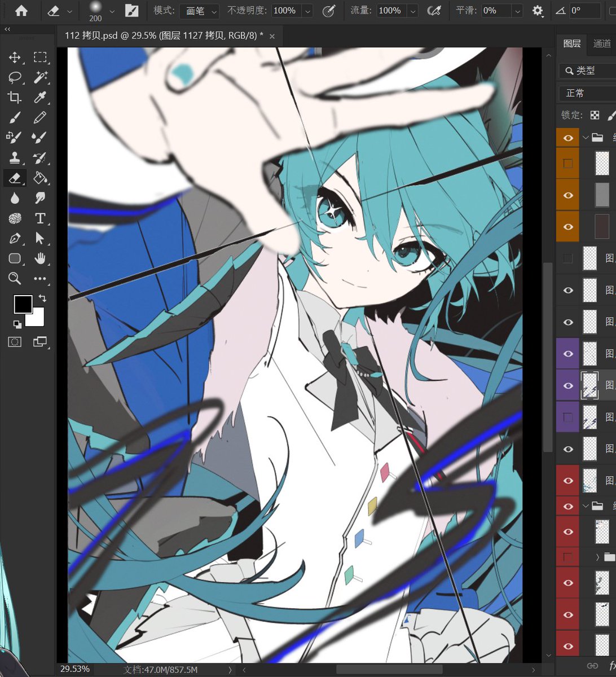
Task: Select the Horizontal Type tool
Action: point(40,218)
